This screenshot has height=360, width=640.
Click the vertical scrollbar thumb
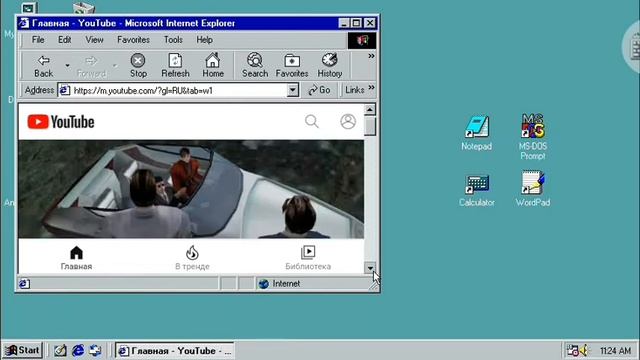click(369, 126)
